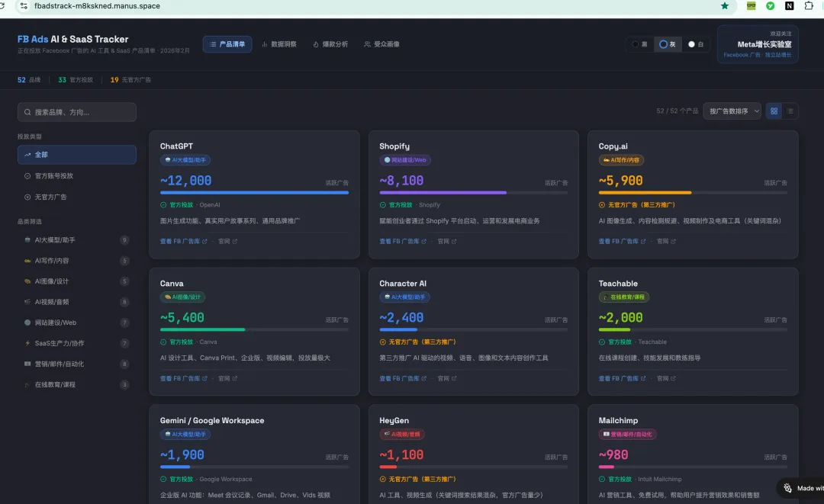This screenshot has height=504, width=824.
Task: Select the 灰 (gray) theme option
Action: (x=668, y=44)
